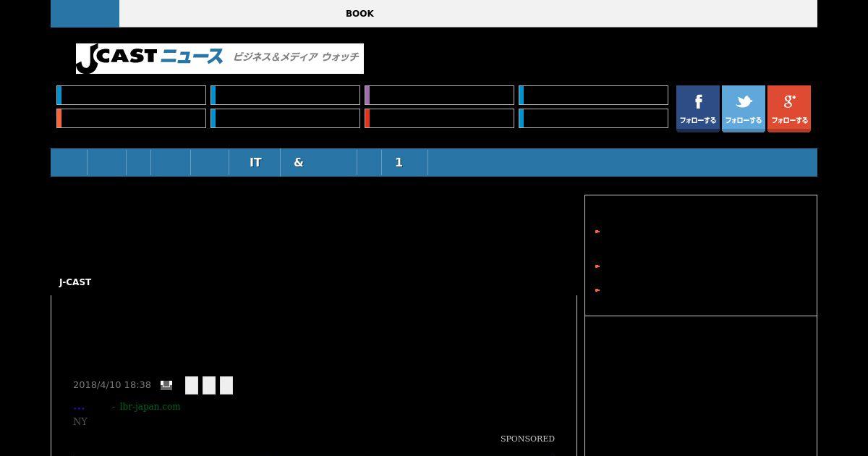
Task: Open the '1' item in navigation bar
Action: click(405, 162)
